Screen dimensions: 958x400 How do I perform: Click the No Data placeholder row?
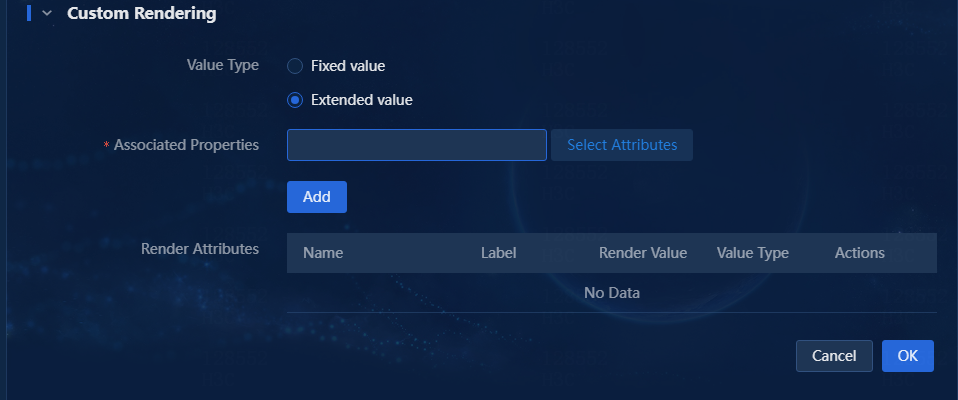coord(612,293)
